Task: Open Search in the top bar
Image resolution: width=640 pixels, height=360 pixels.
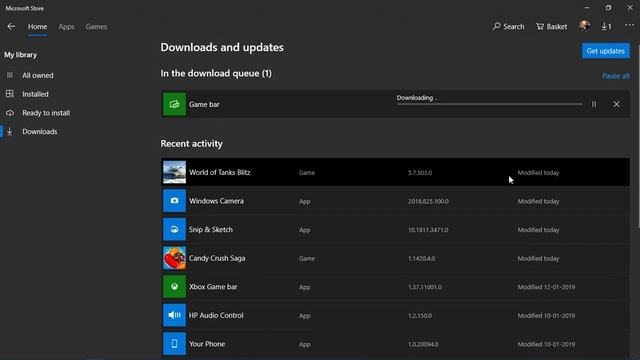Action: [x=508, y=27]
